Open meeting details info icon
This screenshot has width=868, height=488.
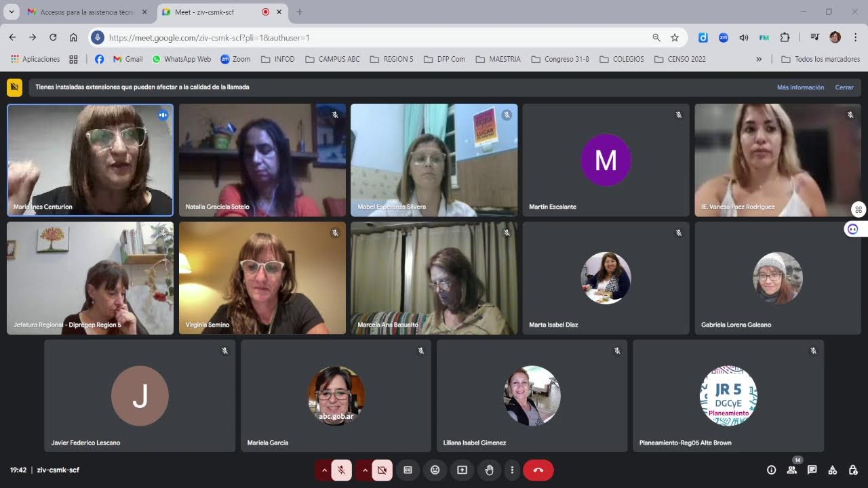771,470
